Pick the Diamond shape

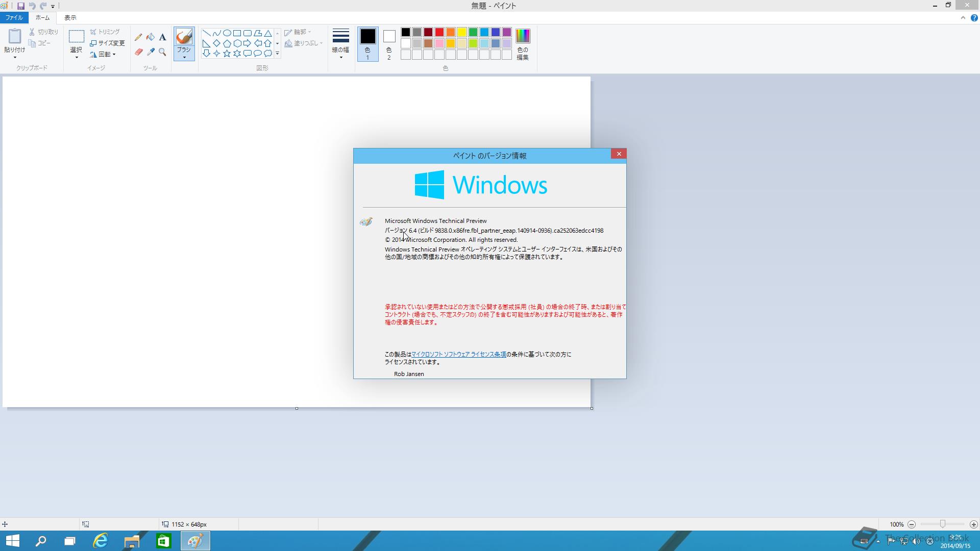216,43
